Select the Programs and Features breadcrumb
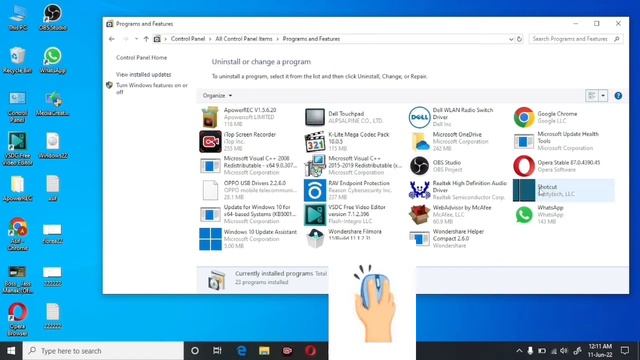This screenshot has height=360, width=640. (311, 39)
